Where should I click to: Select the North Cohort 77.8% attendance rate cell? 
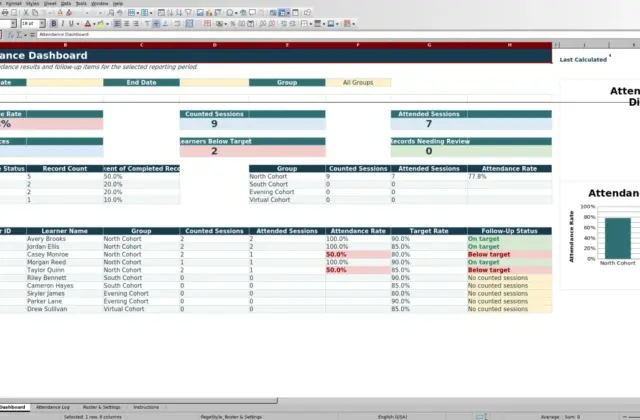pyautogui.click(x=509, y=176)
